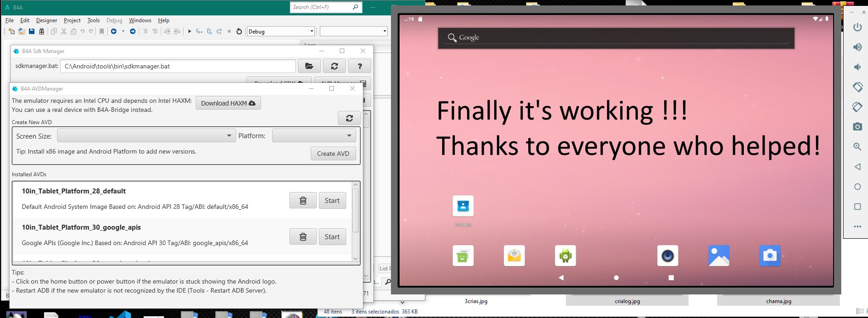This screenshot has height=318, width=868.
Task: Click the outdent lines toolbar icon
Action: [167, 31]
